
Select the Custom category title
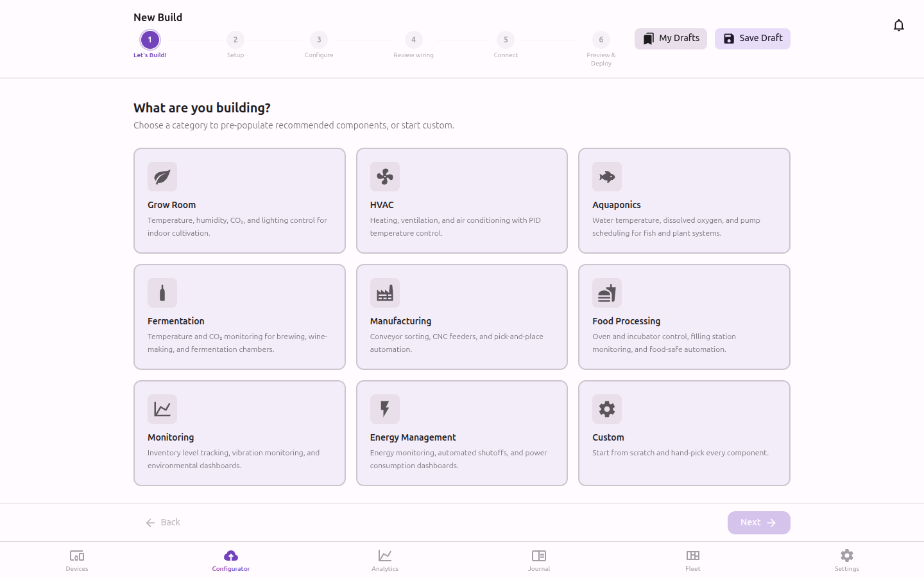click(x=608, y=437)
